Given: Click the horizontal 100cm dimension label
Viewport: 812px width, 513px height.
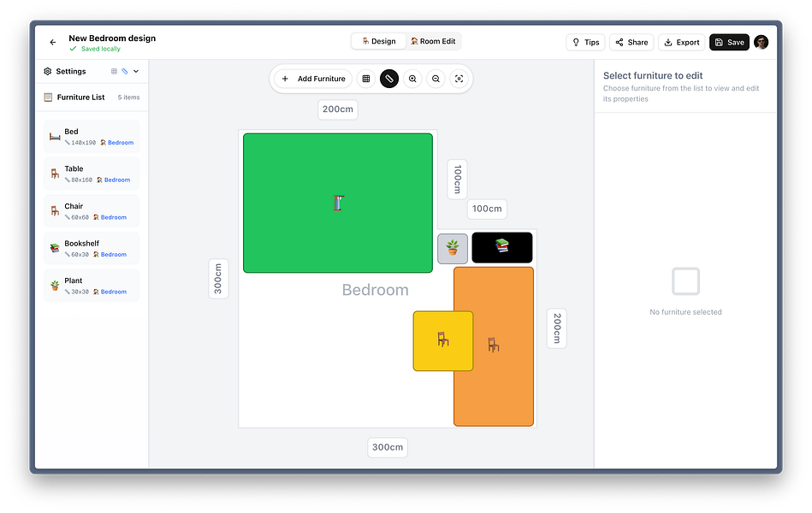Looking at the screenshot, I should pyautogui.click(x=487, y=209).
